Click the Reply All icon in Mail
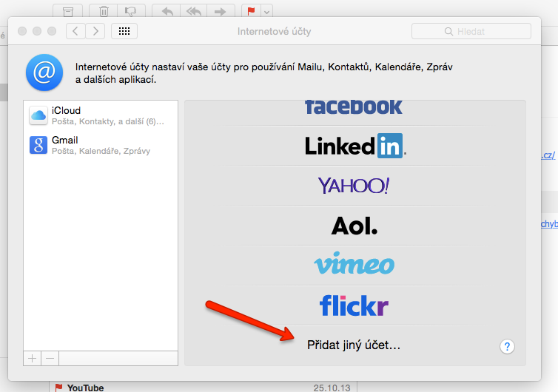The height and width of the screenshot is (392, 558). point(194,11)
